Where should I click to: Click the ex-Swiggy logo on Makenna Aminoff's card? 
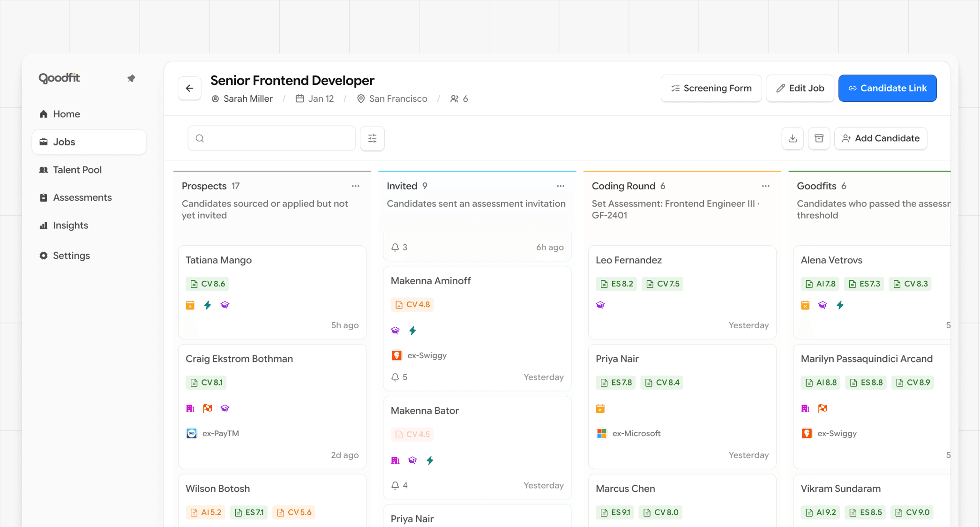pyautogui.click(x=397, y=355)
